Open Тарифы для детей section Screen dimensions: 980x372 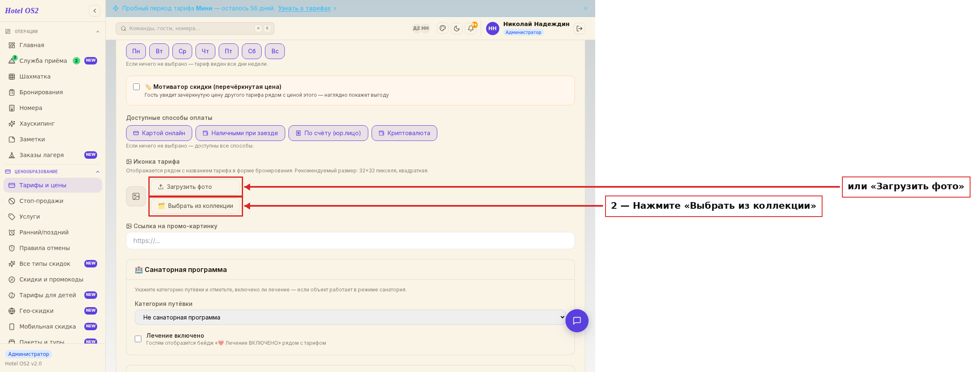(52, 295)
